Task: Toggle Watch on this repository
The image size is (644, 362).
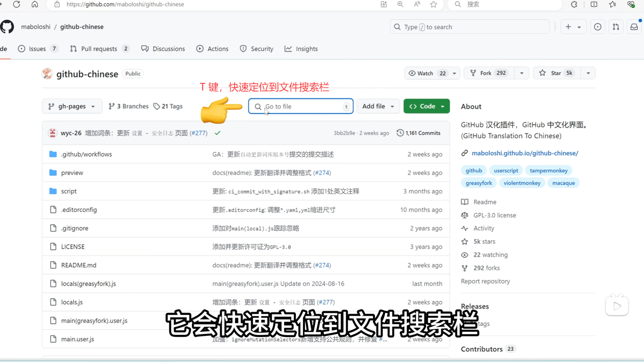Action: pyautogui.click(x=426, y=73)
